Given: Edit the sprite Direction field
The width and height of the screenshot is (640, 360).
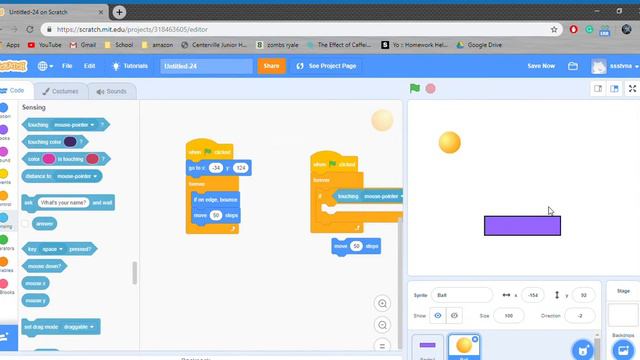Looking at the screenshot, I should 580,316.
